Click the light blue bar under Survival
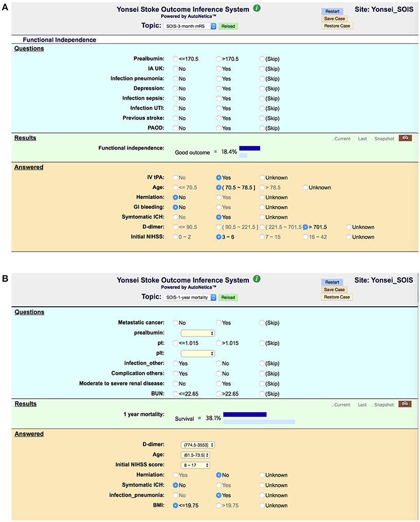Image resolution: width=420 pixels, height=522 pixels. click(x=259, y=422)
